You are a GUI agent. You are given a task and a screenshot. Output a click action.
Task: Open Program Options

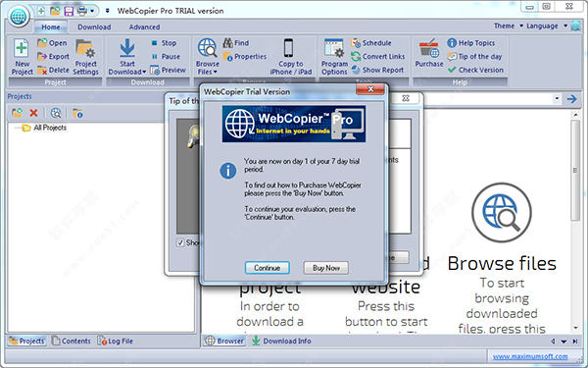334,56
